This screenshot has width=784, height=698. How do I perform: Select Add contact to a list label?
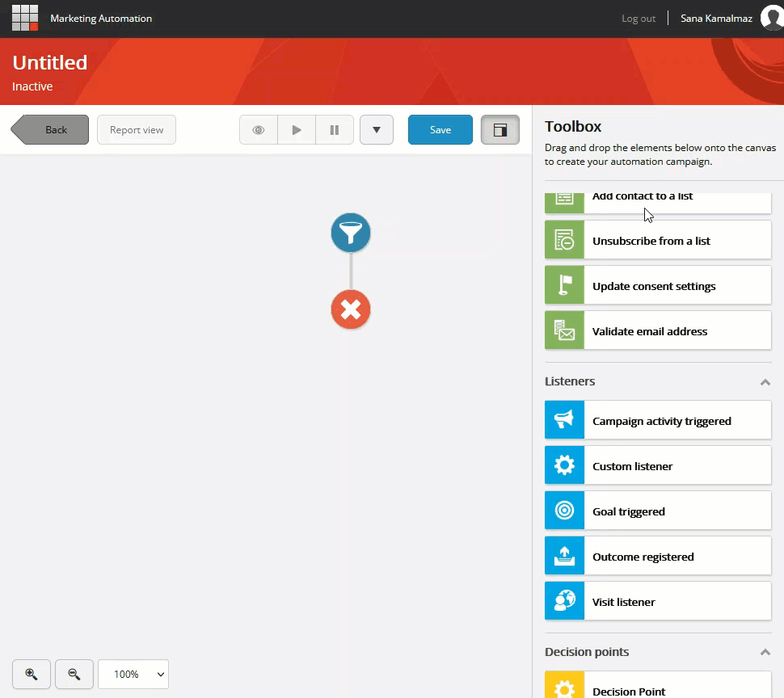(x=643, y=196)
